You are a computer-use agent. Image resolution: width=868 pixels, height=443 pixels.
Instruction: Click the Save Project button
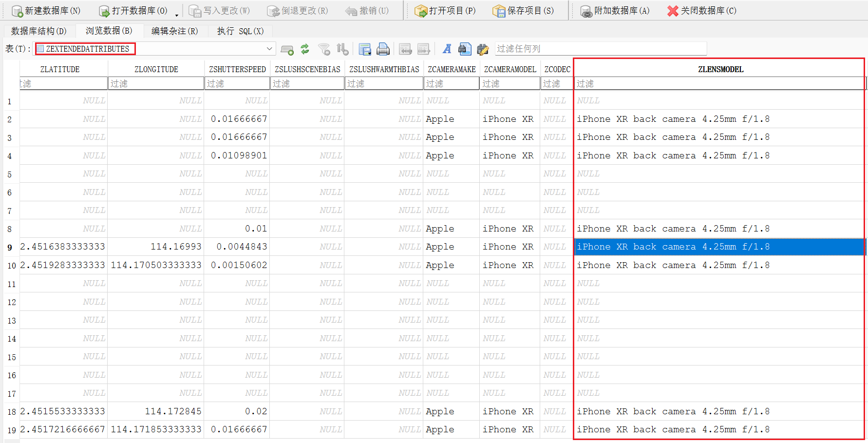click(523, 11)
